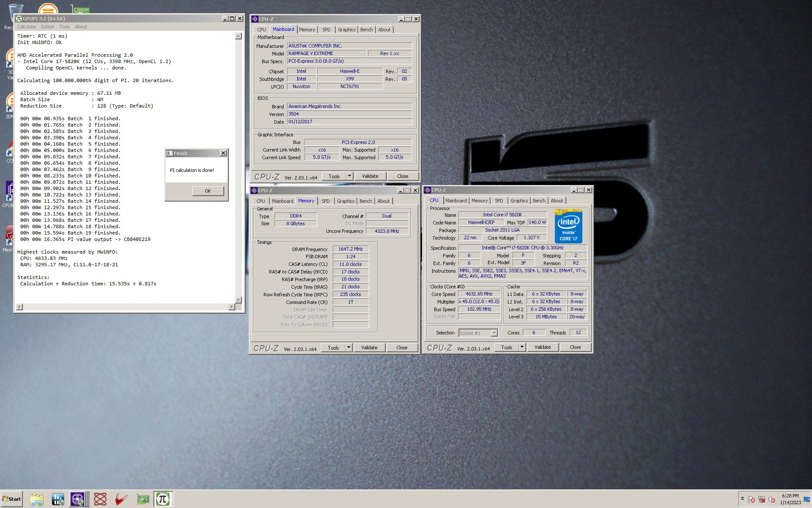
Task: Open File Explorer from the taskbar
Action: tap(36, 499)
